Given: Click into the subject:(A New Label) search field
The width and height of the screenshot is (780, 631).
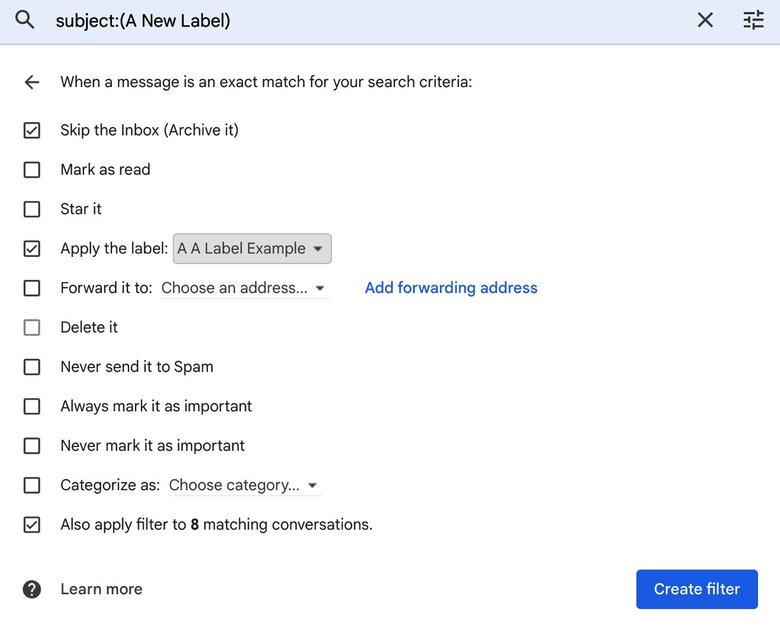Looking at the screenshot, I should [368, 21].
